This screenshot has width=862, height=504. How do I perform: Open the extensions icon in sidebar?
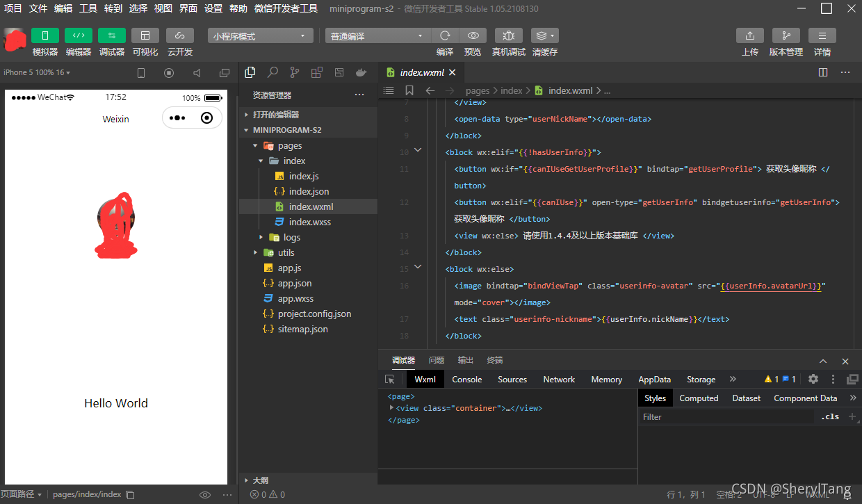coord(317,72)
